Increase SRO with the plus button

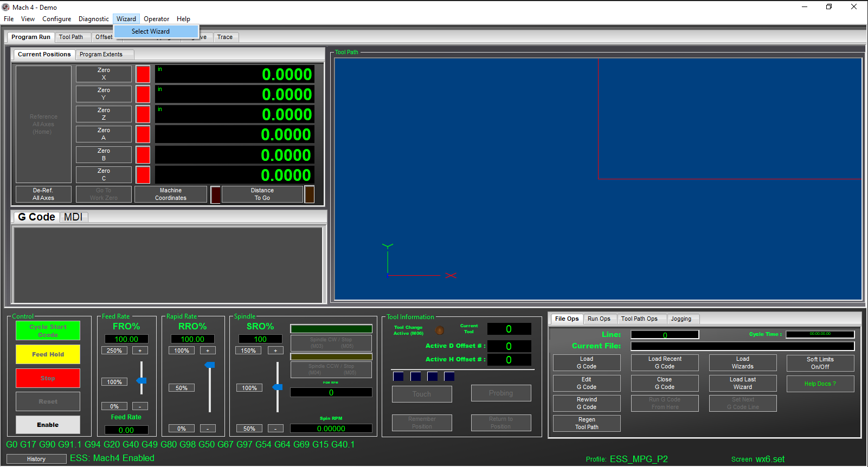coord(275,351)
